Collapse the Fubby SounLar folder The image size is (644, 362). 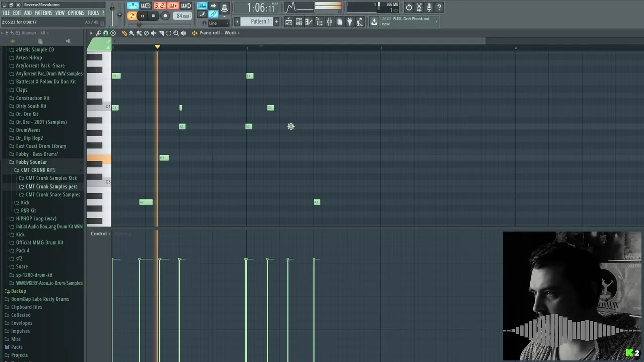click(31, 162)
